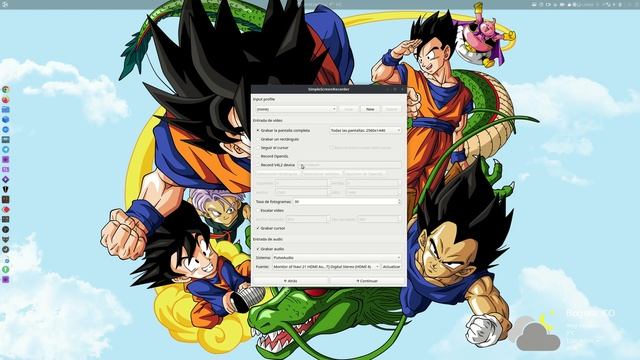640x360 pixels.
Task: Click the Save profile button
Action: pos(349,109)
